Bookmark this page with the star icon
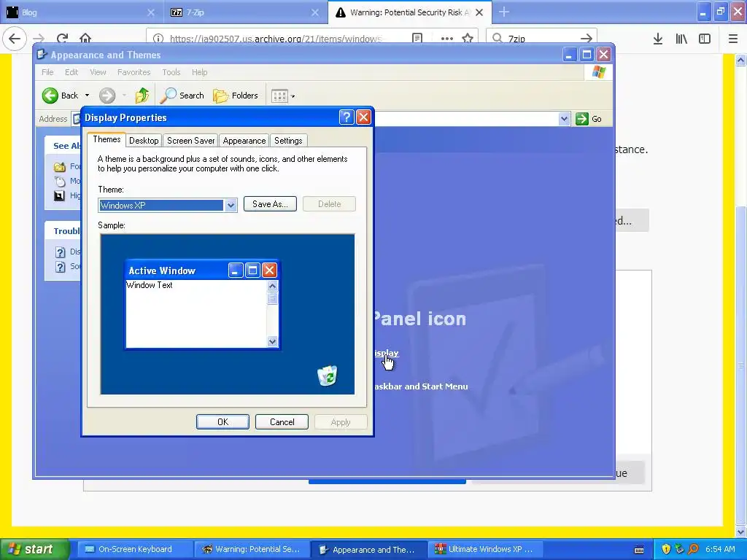 click(x=468, y=38)
